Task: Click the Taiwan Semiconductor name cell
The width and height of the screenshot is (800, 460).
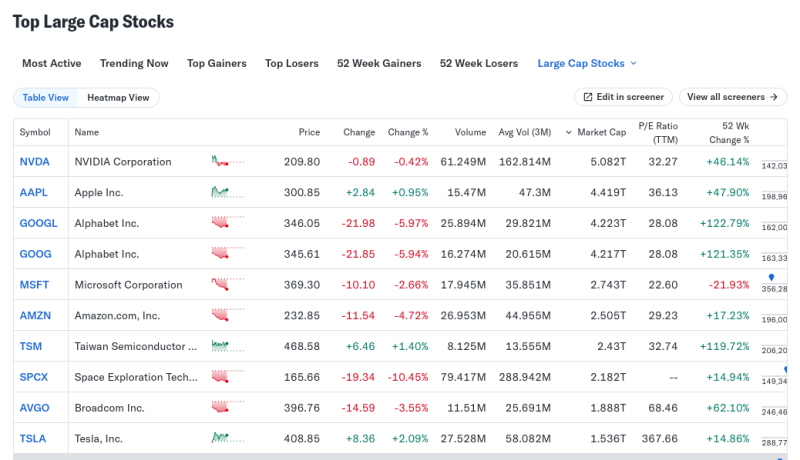Action: click(x=136, y=346)
